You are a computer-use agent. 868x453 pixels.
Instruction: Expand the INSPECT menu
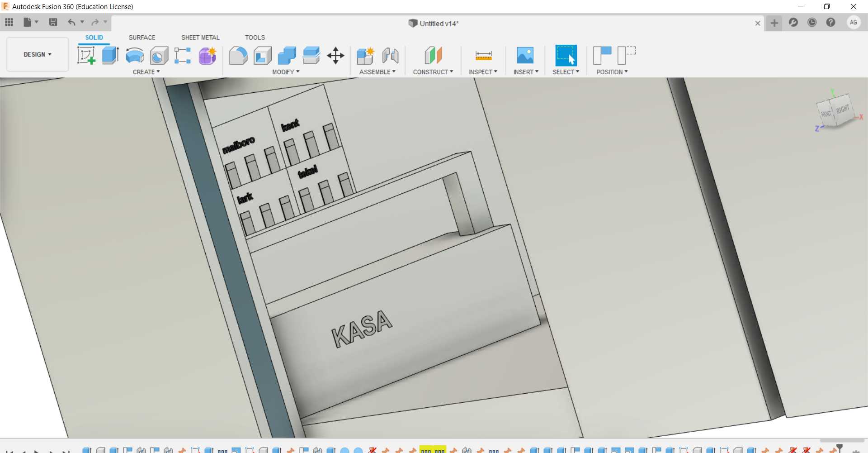(483, 72)
